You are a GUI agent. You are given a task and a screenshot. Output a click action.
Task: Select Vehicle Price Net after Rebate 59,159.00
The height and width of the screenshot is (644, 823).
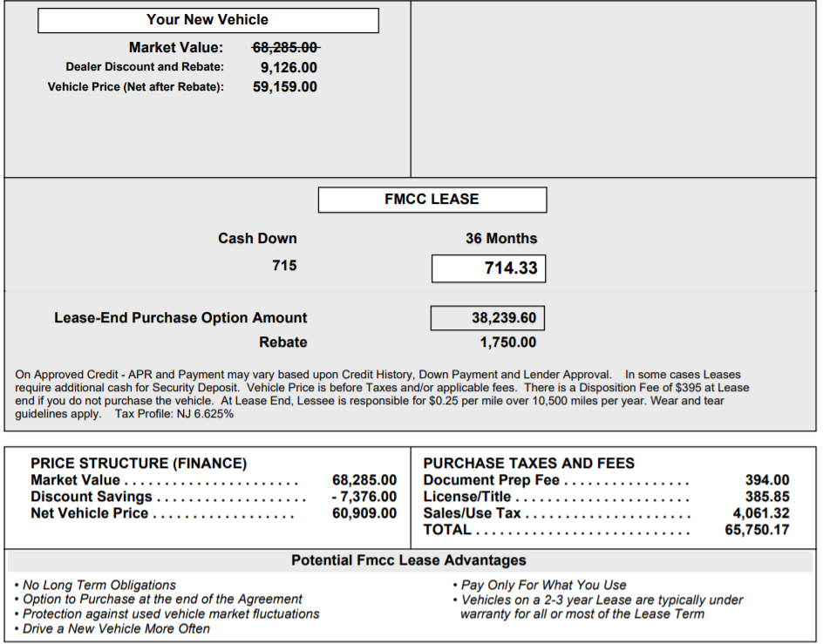click(x=285, y=87)
